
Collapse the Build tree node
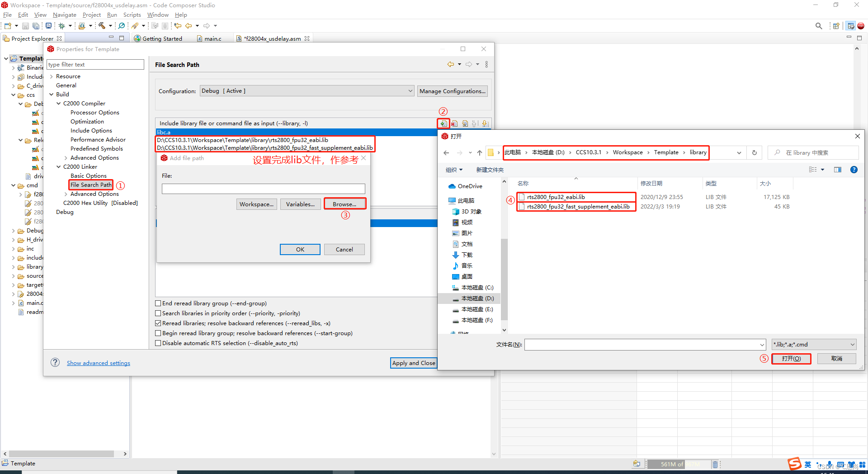(52, 95)
